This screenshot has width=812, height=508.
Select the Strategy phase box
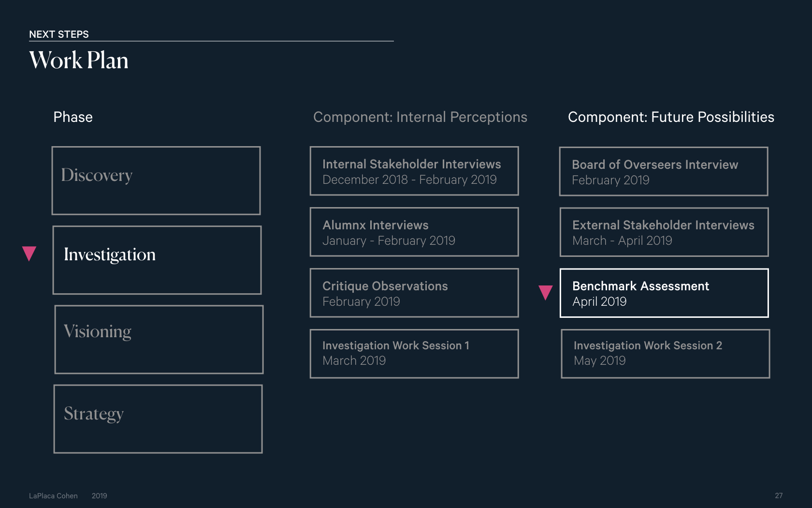[x=158, y=419]
